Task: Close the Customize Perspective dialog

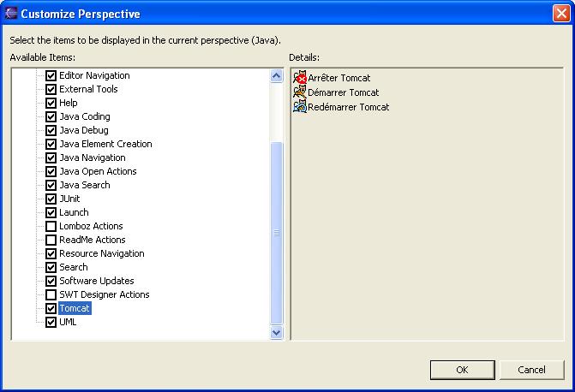Action: coord(561,14)
